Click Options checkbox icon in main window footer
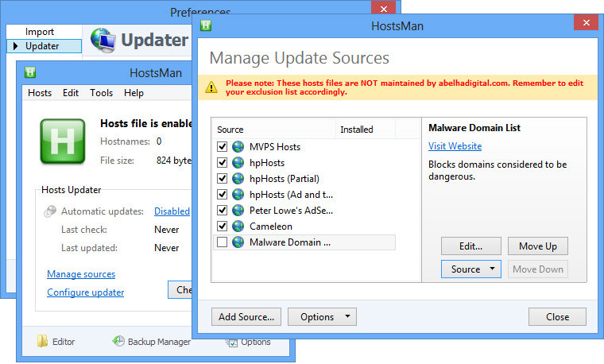This screenshot has height=364, width=604. coord(232,342)
